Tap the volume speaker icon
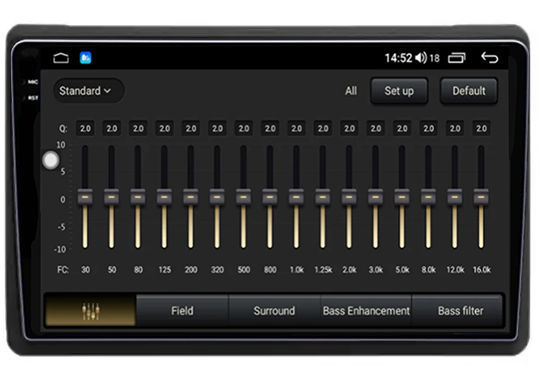540x373 pixels. coord(421,58)
